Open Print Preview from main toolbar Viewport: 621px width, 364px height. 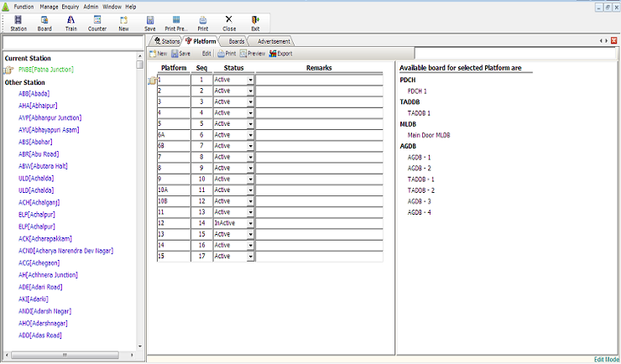pyautogui.click(x=176, y=22)
